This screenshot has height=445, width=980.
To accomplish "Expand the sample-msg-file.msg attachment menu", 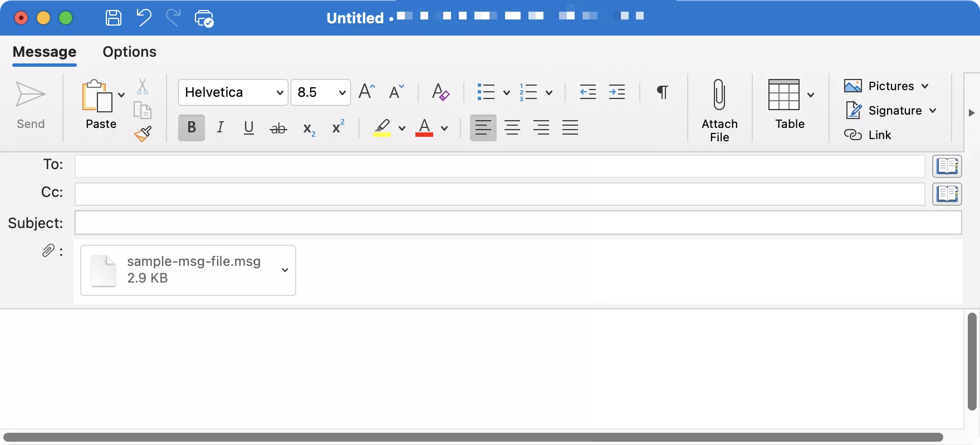I will coord(285,270).
